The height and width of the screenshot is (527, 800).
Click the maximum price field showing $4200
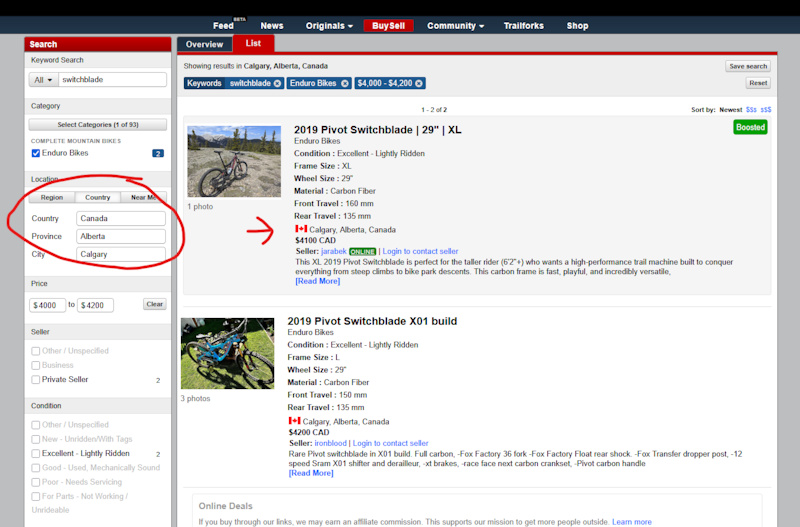[95, 305]
